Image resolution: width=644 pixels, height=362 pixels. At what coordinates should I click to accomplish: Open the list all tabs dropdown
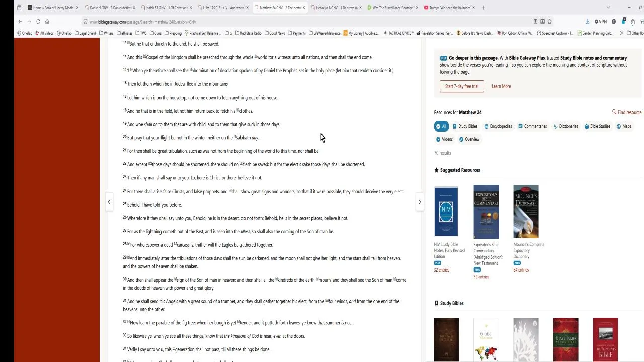pos(608,8)
